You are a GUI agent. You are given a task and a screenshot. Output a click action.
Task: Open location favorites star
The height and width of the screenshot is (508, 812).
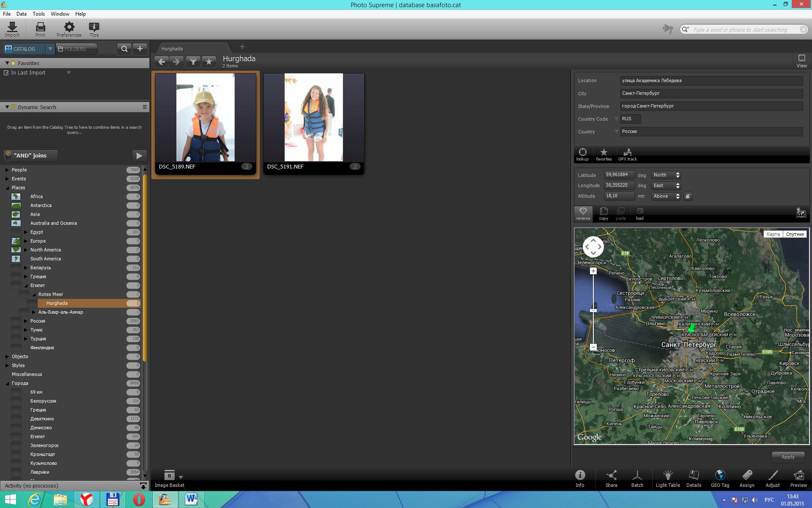click(x=604, y=155)
